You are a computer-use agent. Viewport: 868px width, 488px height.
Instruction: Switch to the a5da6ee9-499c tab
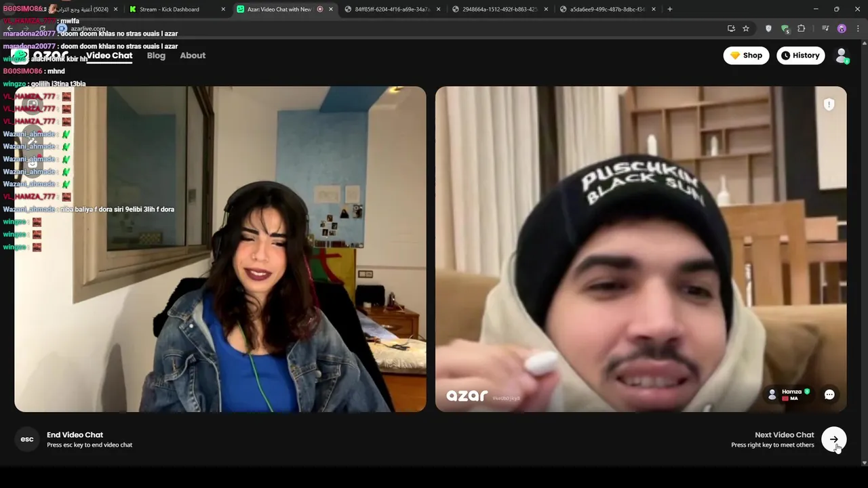[607, 9]
